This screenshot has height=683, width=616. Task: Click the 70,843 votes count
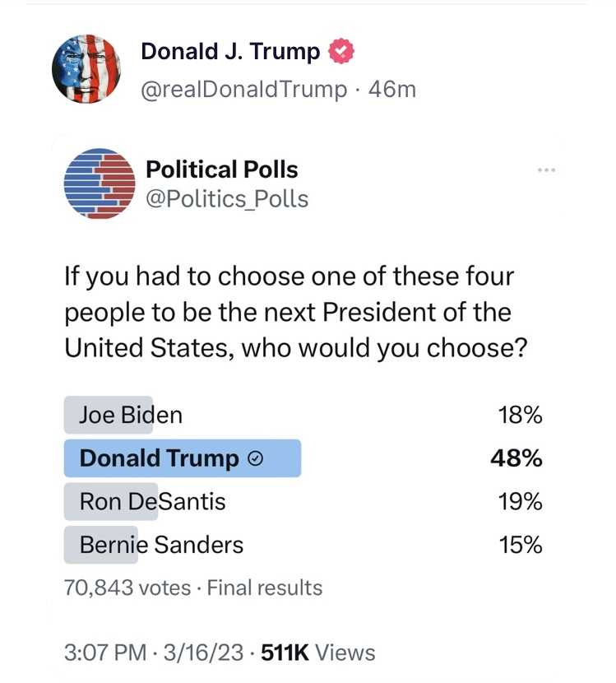click(127, 588)
